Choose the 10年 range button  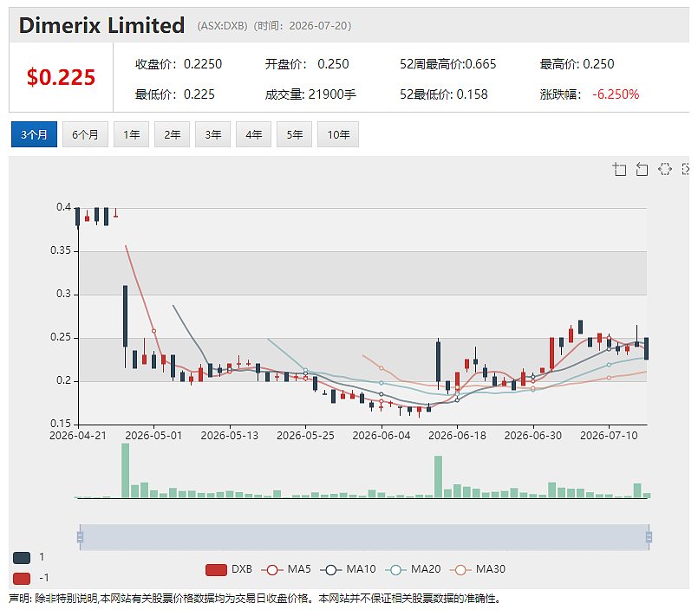pyautogui.click(x=338, y=134)
